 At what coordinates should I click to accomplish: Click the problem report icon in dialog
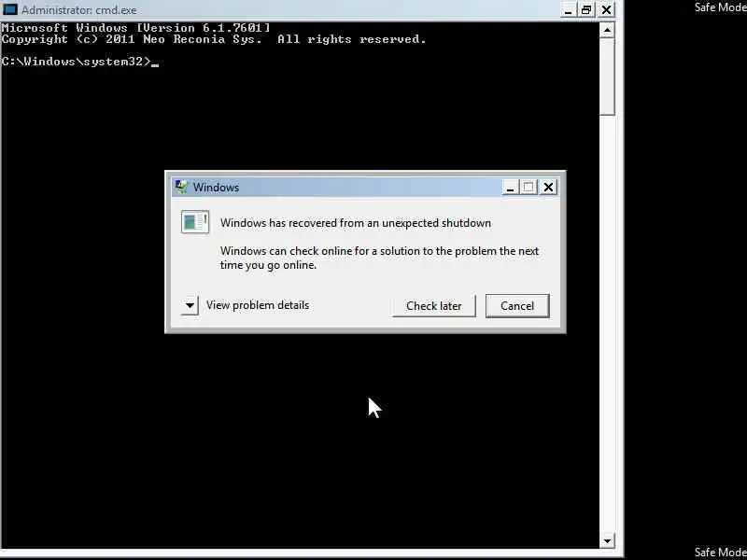coord(195,222)
